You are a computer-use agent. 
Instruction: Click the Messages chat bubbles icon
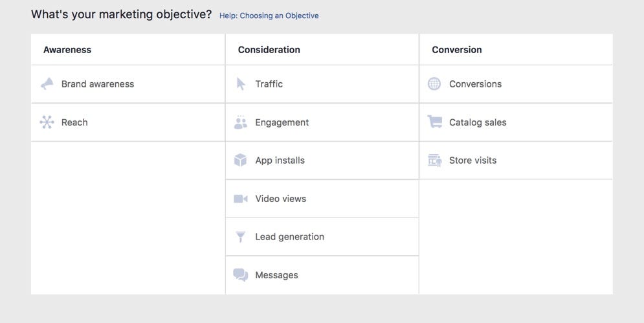(x=241, y=275)
